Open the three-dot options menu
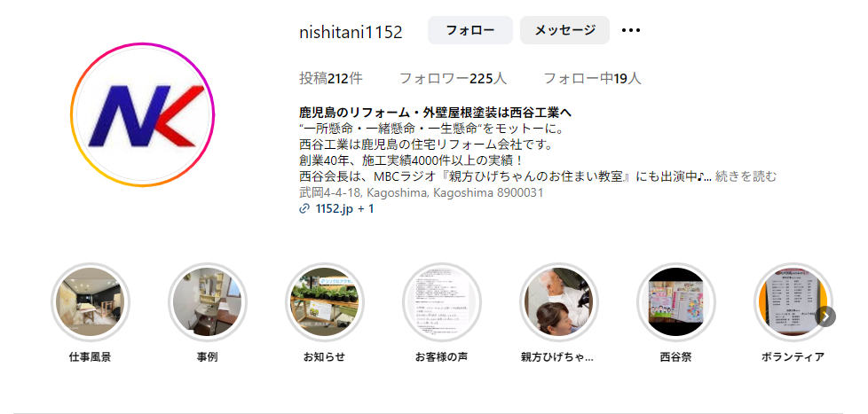The image size is (868, 414). pyautogui.click(x=630, y=30)
